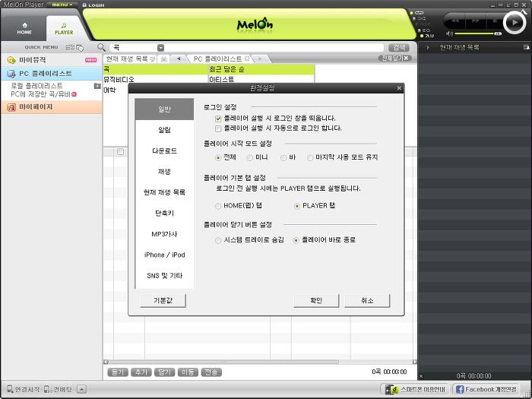Screen dimensions: 532x399
Task: Select 시스템 트레이로 숨김 radio
Action: [x=218, y=240]
